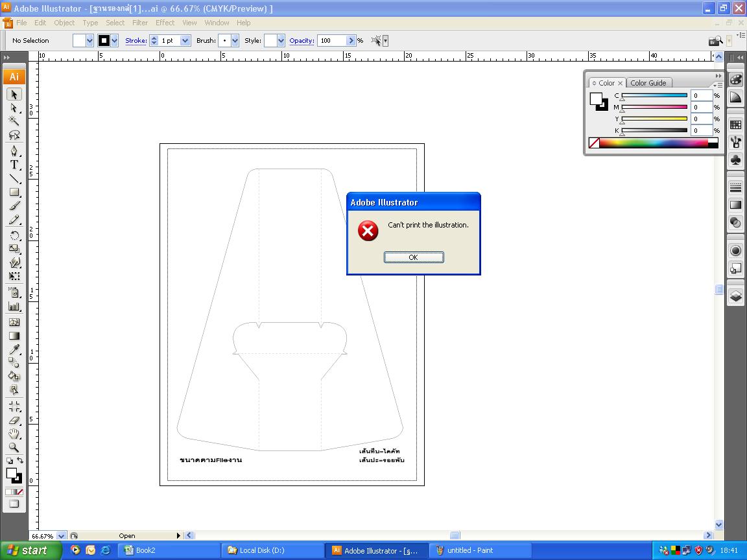Open the Symbols panel icon in dock
Screen dimensions: 747x560
735,160
